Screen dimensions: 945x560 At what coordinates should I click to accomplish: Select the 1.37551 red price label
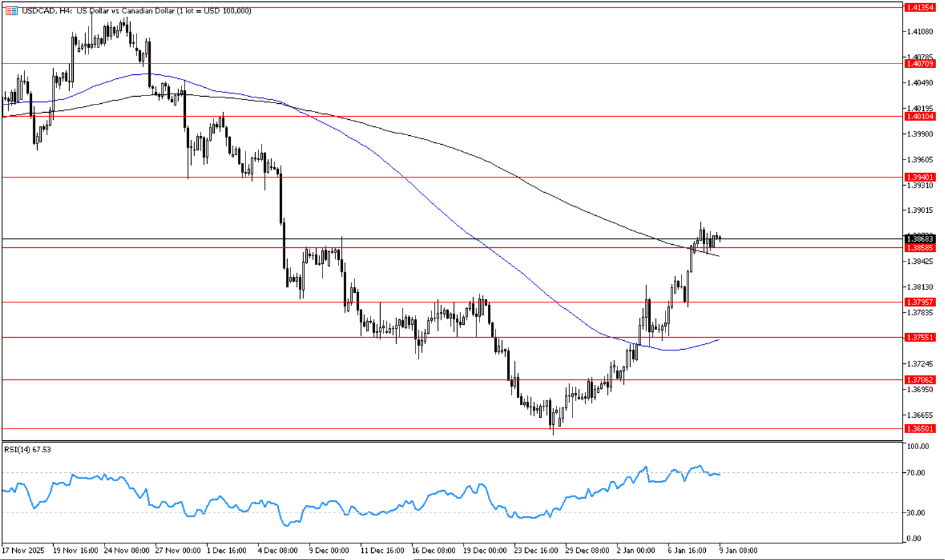click(x=919, y=337)
